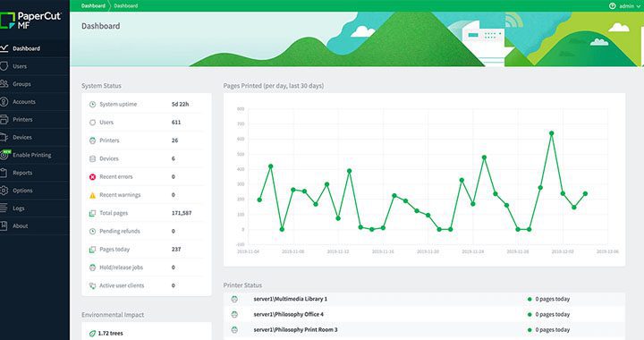Click 0 pages today for Multimedia Library 1

(x=553, y=299)
